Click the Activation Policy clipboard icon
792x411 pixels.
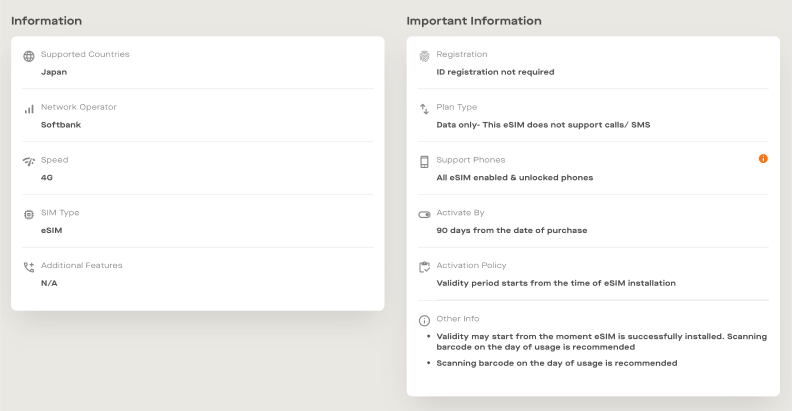point(424,267)
